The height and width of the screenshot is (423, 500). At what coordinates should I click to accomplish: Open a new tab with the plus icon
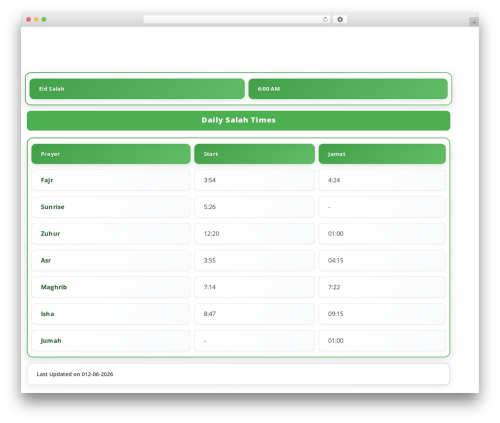(x=474, y=22)
